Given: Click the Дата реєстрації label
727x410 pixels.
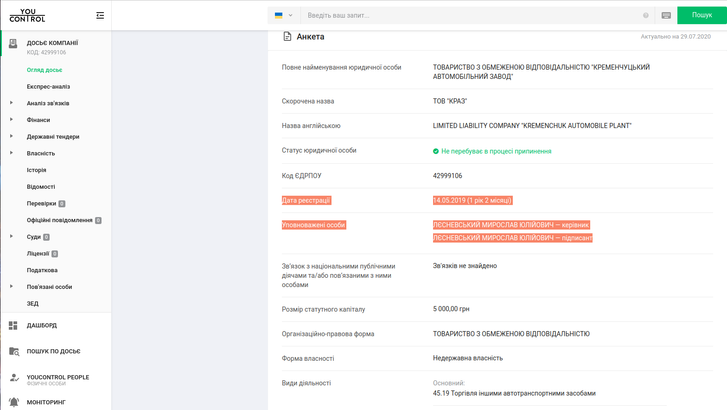Looking at the screenshot, I should pos(306,200).
